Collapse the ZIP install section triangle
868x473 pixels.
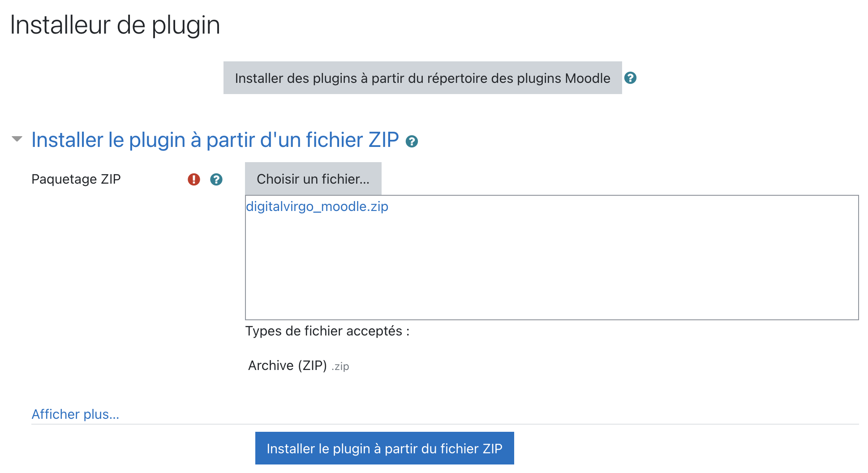(x=17, y=139)
